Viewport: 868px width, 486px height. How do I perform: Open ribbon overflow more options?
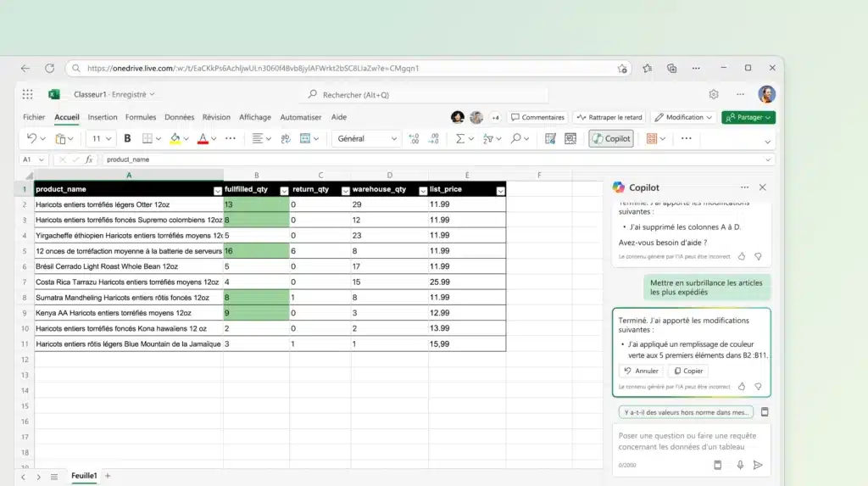click(687, 138)
